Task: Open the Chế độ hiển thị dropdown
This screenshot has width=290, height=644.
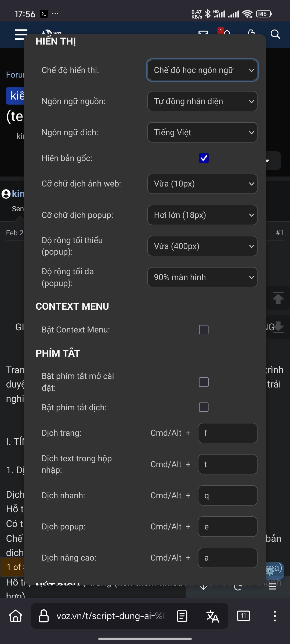Action: pos(202,70)
